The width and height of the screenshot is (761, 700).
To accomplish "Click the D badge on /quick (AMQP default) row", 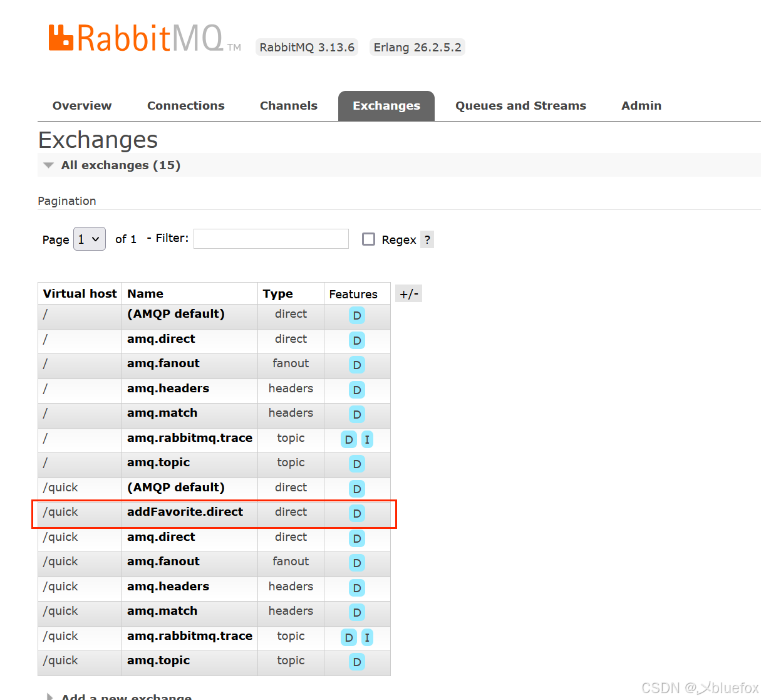I will (x=357, y=489).
